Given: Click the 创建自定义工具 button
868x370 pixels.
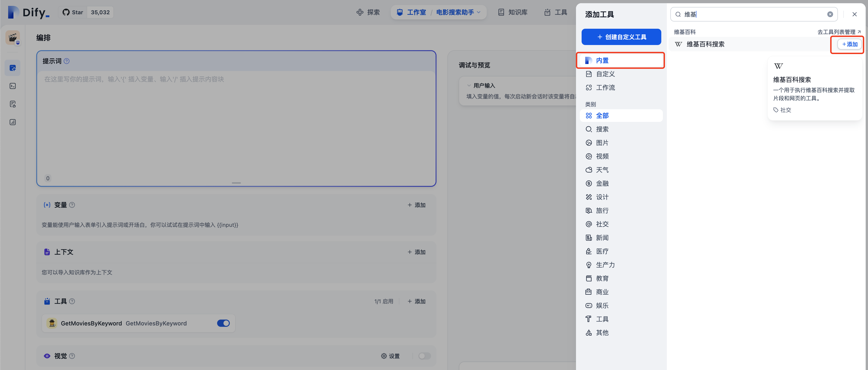Looking at the screenshot, I should click(621, 37).
